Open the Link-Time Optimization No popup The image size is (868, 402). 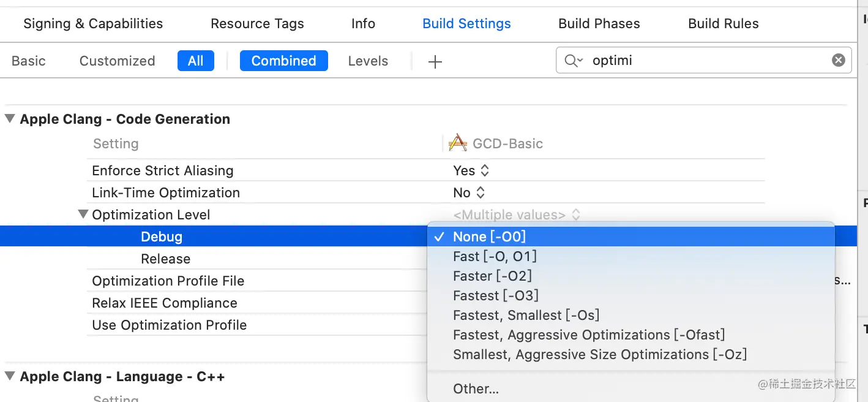coord(469,192)
